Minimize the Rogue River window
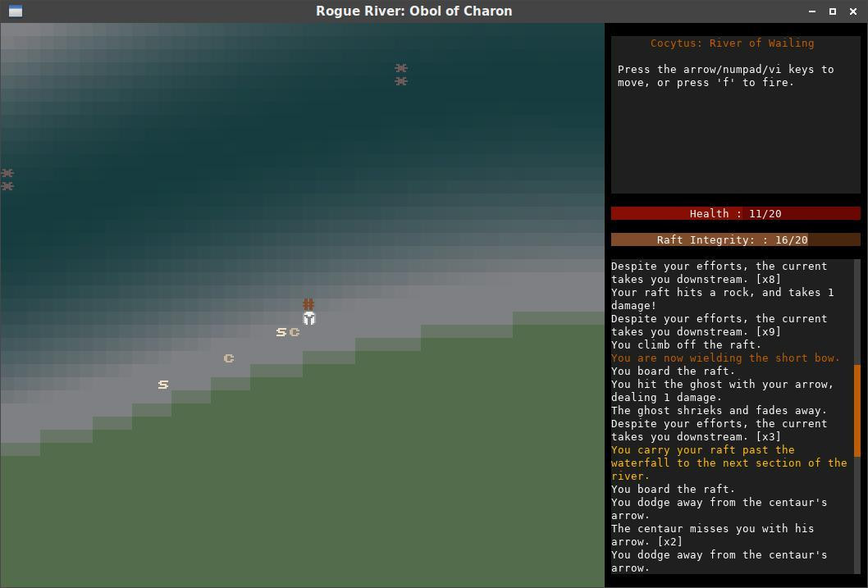 coord(812,11)
